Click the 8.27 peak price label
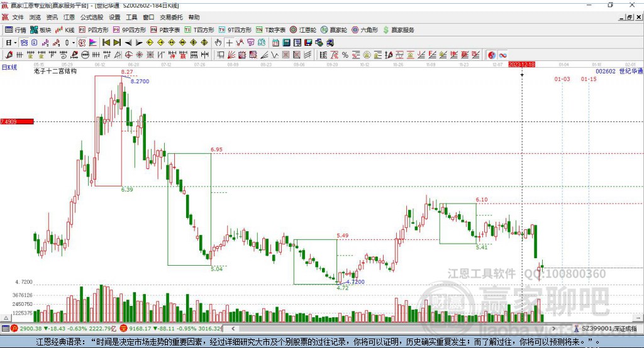 point(127,72)
